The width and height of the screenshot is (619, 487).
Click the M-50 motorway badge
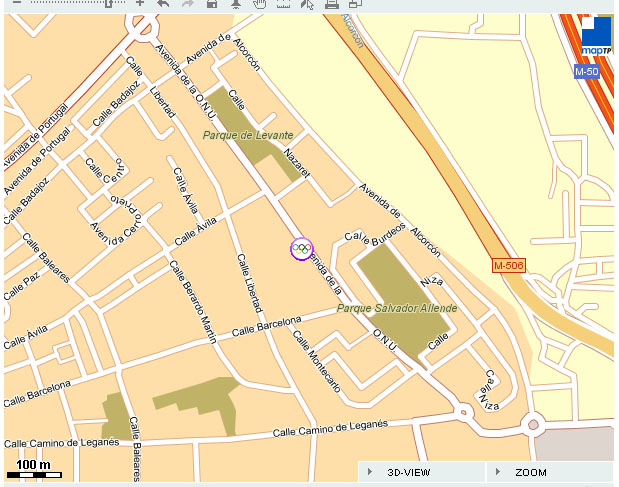click(587, 72)
